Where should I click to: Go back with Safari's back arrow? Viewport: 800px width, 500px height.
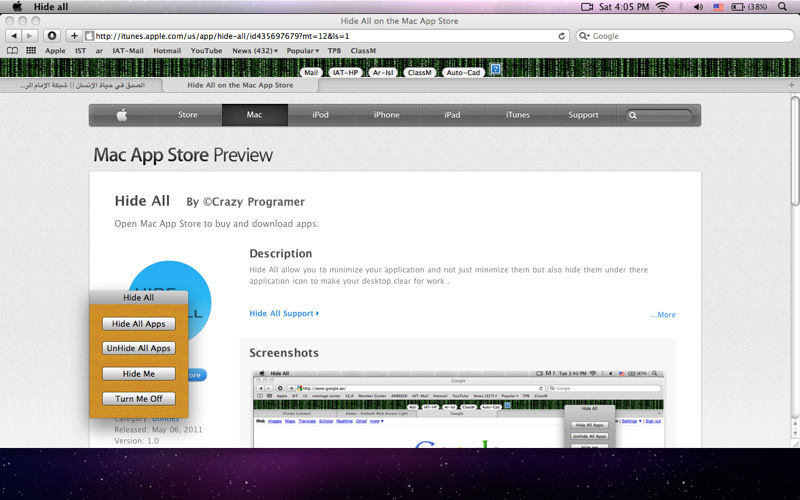[14, 36]
